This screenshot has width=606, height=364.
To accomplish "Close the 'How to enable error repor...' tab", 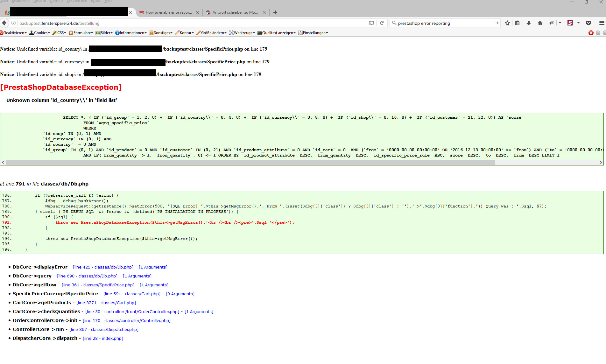I will tap(197, 12).
